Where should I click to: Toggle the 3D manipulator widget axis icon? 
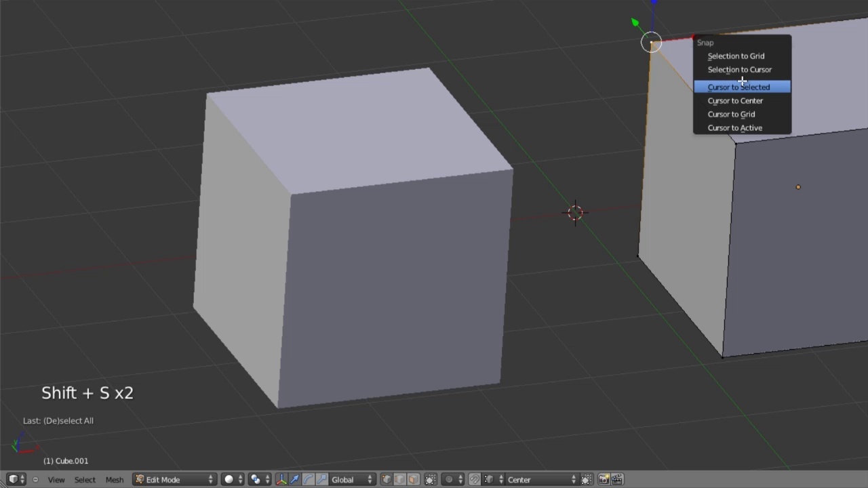280,479
